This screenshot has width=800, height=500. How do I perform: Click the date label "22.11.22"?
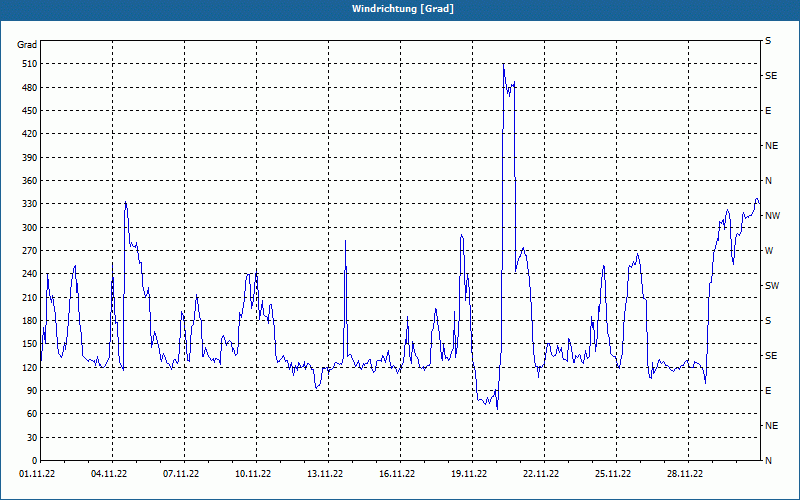pyautogui.click(x=541, y=474)
